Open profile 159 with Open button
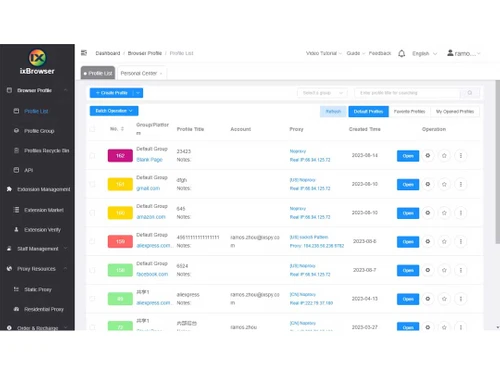This screenshot has height=375, width=500. (x=408, y=242)
